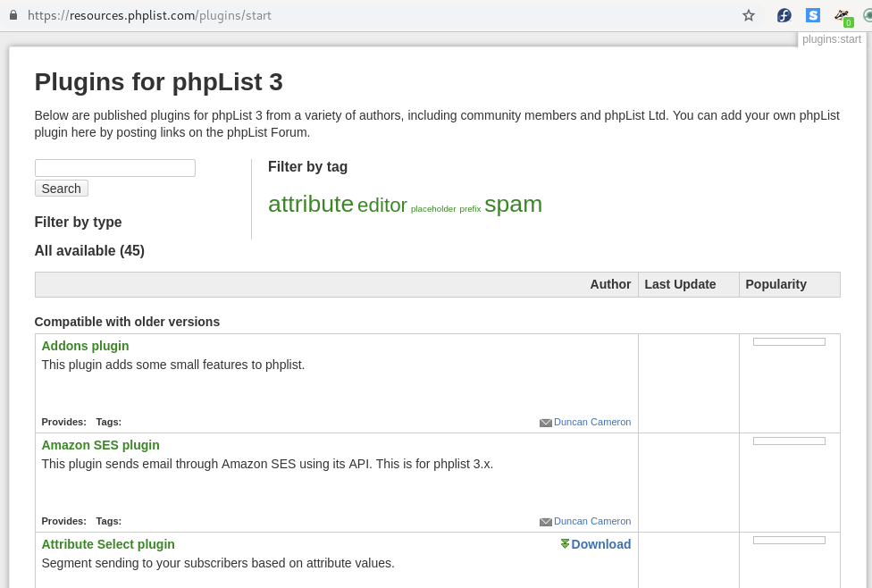Choose the small placeholder tag
The image size is (872, 588).
coord(433,209)
